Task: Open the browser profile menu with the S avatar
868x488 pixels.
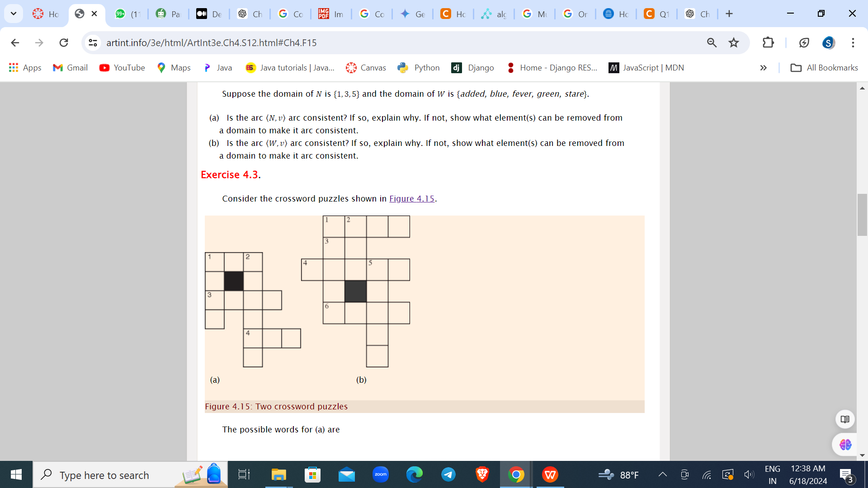Action: [828, 42]
